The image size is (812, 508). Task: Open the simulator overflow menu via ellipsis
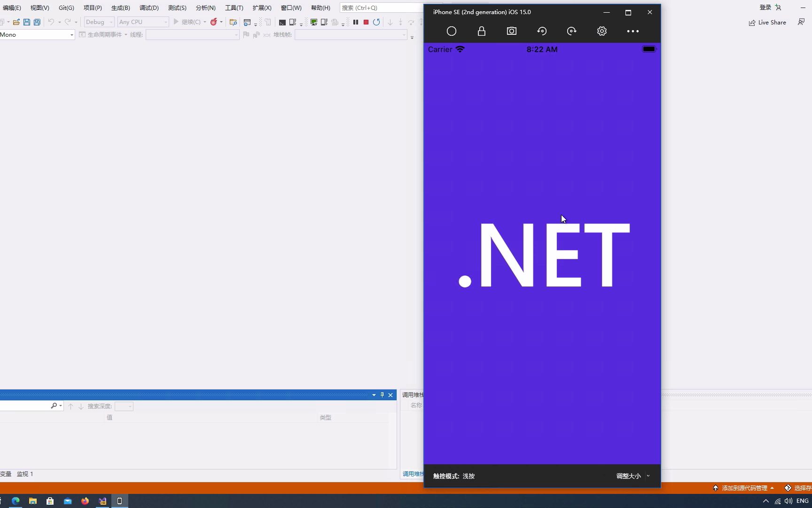(632, 31)
